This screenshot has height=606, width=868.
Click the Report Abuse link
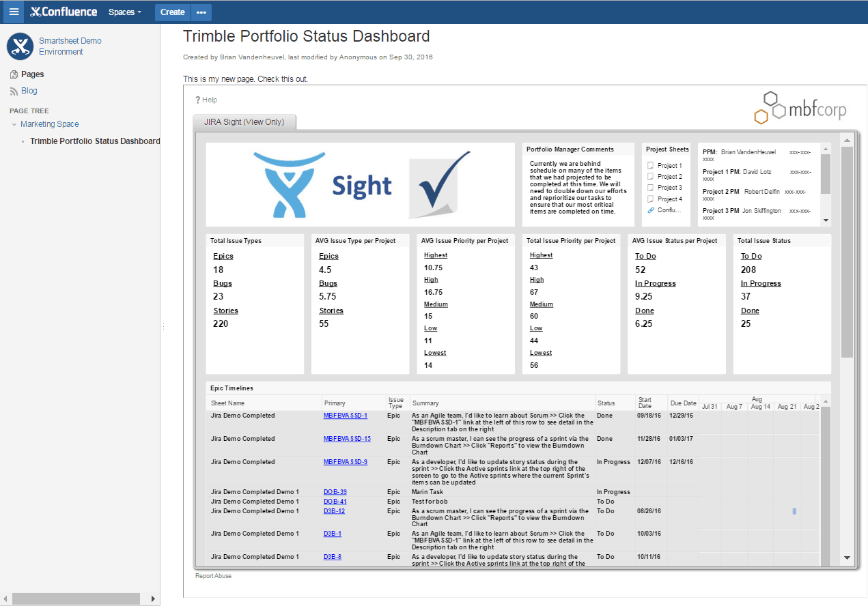coord(213,576)
